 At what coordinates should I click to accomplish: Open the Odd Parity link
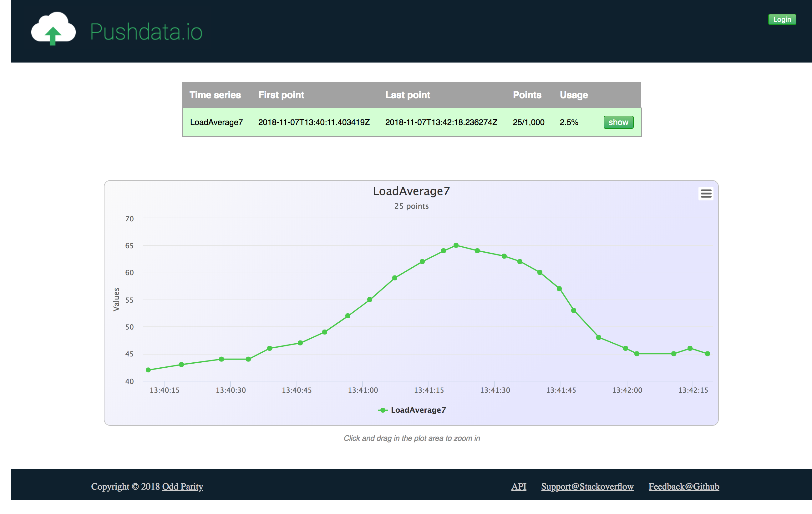pos(182,486)
